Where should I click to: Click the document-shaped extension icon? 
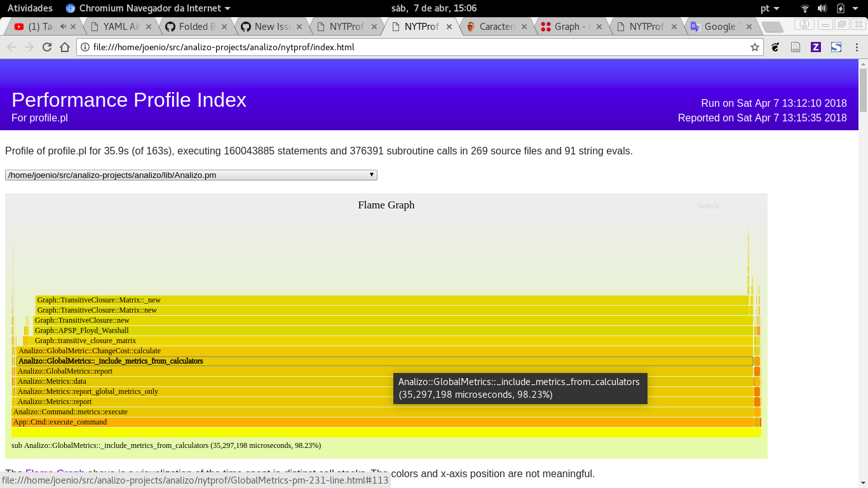[795, 47]
